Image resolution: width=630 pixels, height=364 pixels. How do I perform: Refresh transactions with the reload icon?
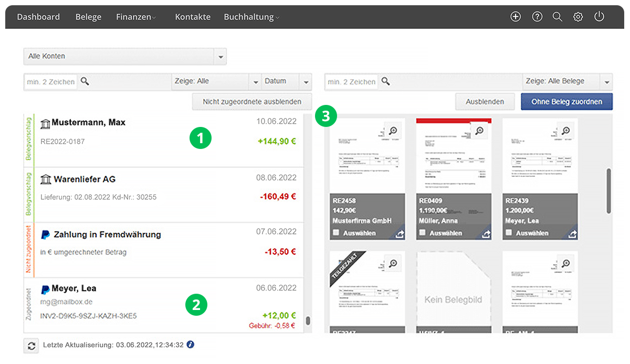31,346
